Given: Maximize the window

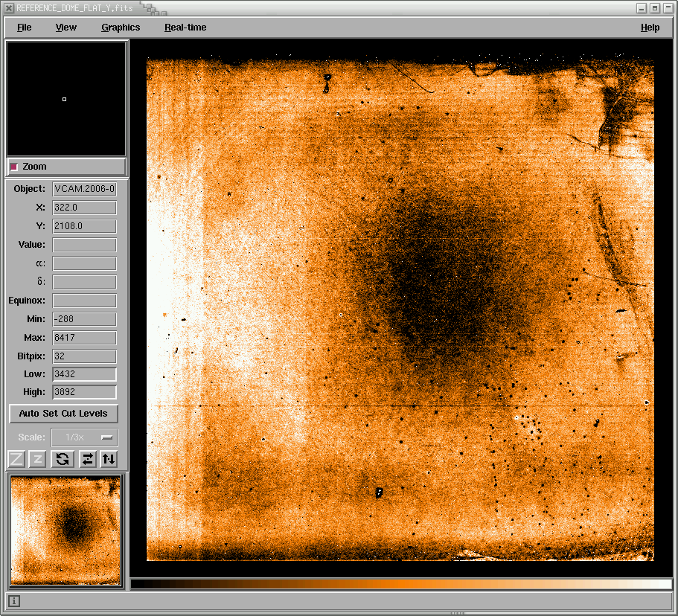Looking at the screenshot, I should coord(655,8).
